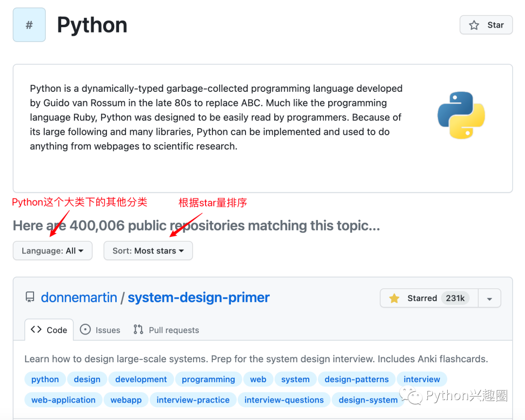The height and width of the screenshot is (420, 525).
Task: Select the interview-questions topic tag
Action: point(283,400)
